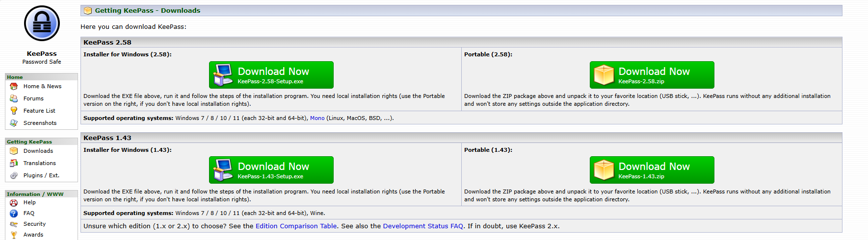This screenshot has width=868, height=240.
Task: Click 'Installer for Windows (2.58):' label
Action: (128, 54)
